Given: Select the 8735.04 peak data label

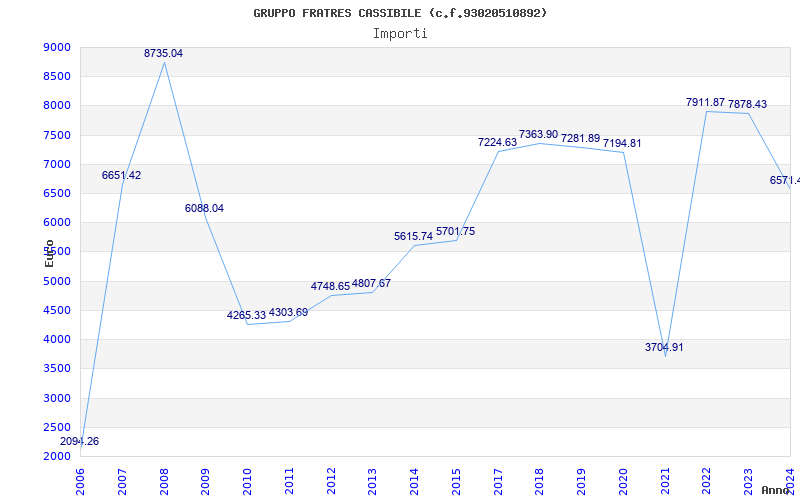Looking at the screenshot, I should (x=163, y=53).
